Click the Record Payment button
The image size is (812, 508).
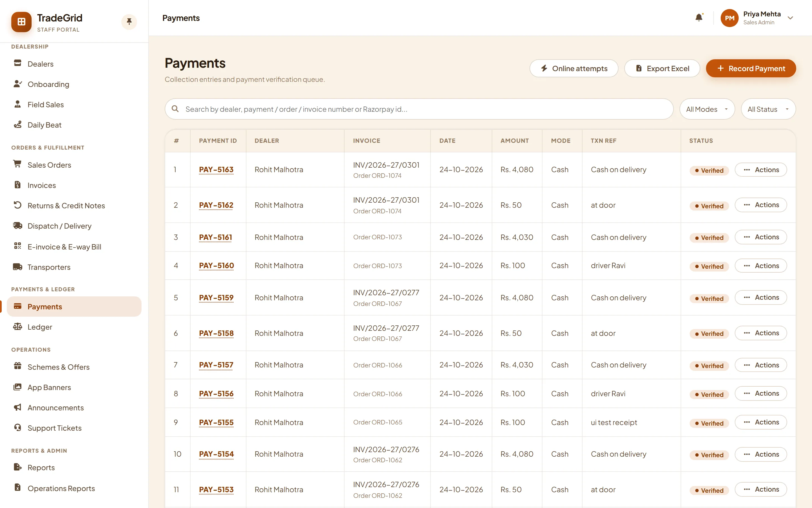coord(751,69)
